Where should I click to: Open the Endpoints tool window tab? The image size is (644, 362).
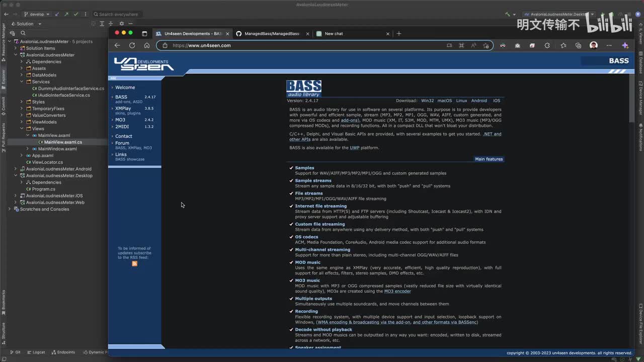click(63, 352)
